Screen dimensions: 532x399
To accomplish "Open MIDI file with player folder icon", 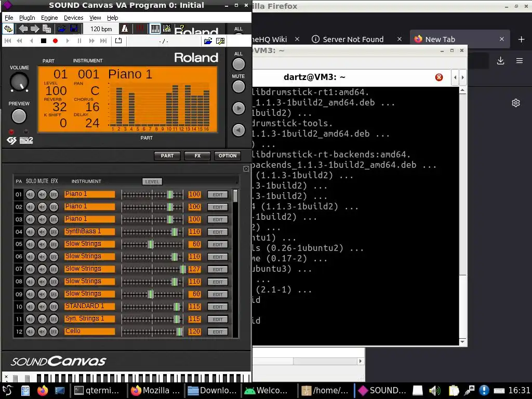I will 208,41.
